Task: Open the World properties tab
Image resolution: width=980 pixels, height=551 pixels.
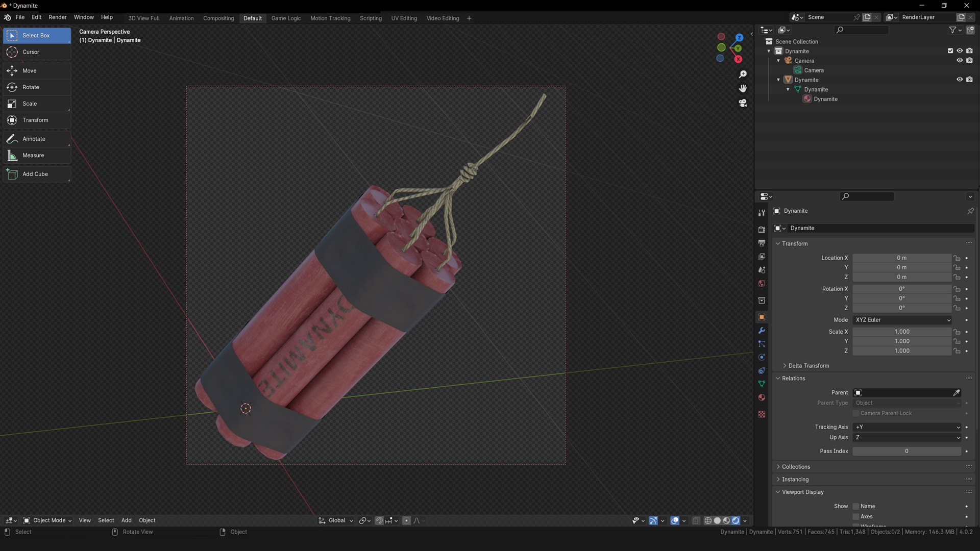Action: click(x=762, y=284)
